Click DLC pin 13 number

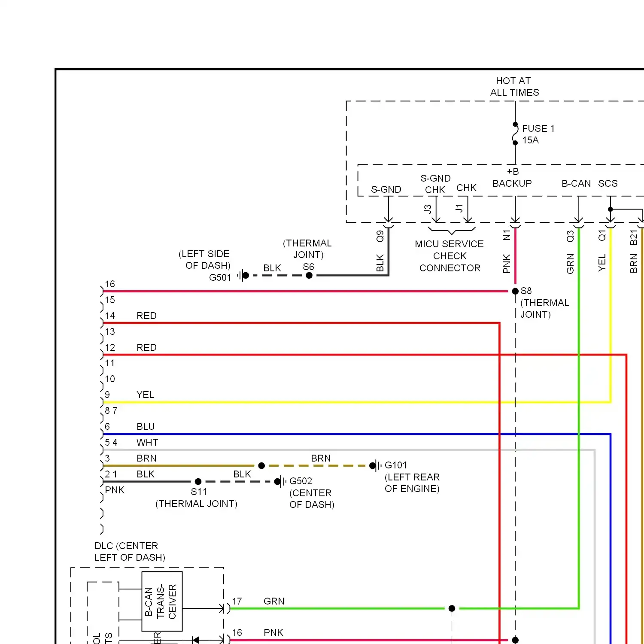point(110,331)
